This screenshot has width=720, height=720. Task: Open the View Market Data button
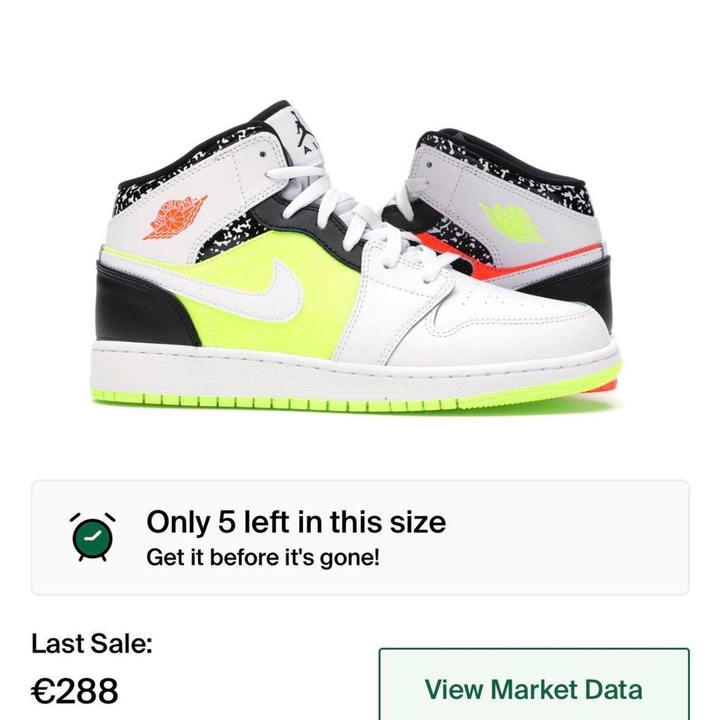[534, 684]
